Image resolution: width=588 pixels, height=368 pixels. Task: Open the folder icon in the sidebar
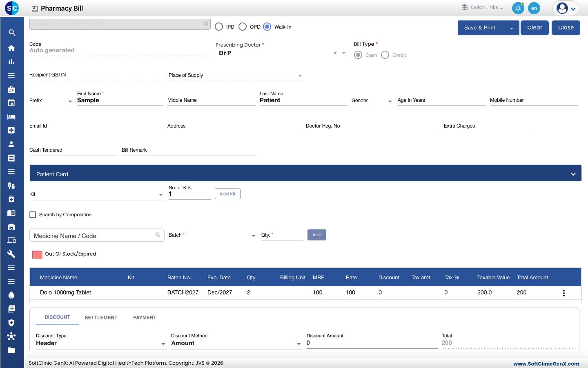(x=11, y=350)
